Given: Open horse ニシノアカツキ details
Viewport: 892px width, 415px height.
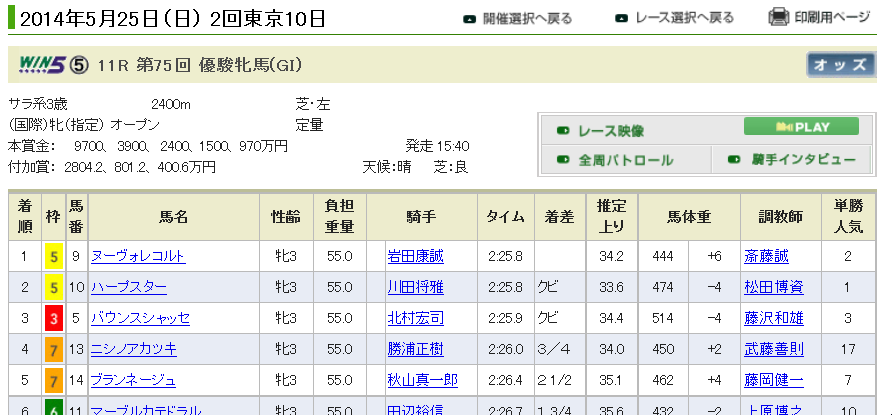Looking at the screenshot, I should pyautogui.click(x=134, y=348).
